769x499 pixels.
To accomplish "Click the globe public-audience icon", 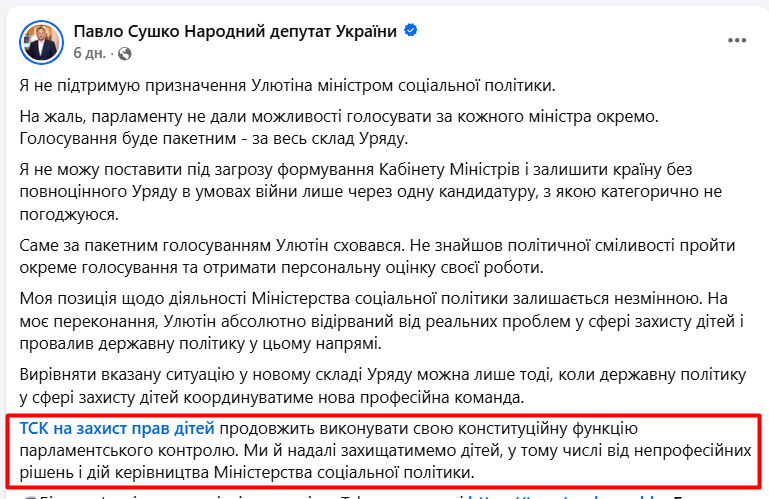I will tap(125, 53).
